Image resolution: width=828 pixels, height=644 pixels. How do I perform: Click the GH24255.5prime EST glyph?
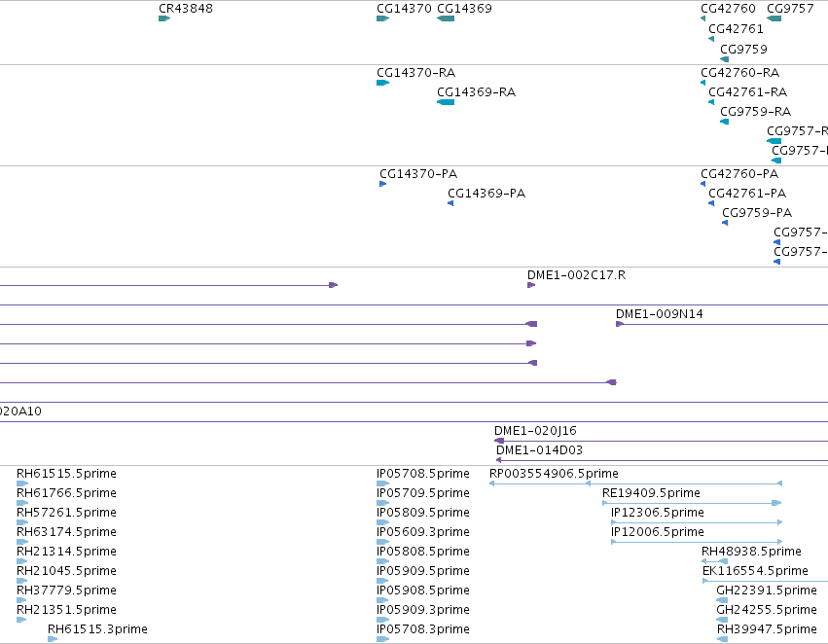(x=722, y=620)
